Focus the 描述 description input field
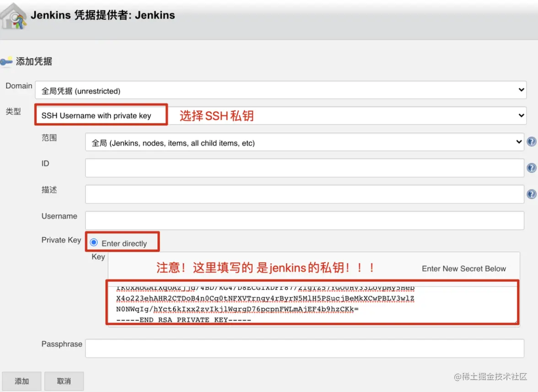538x392 pixels. click(305, 194)
